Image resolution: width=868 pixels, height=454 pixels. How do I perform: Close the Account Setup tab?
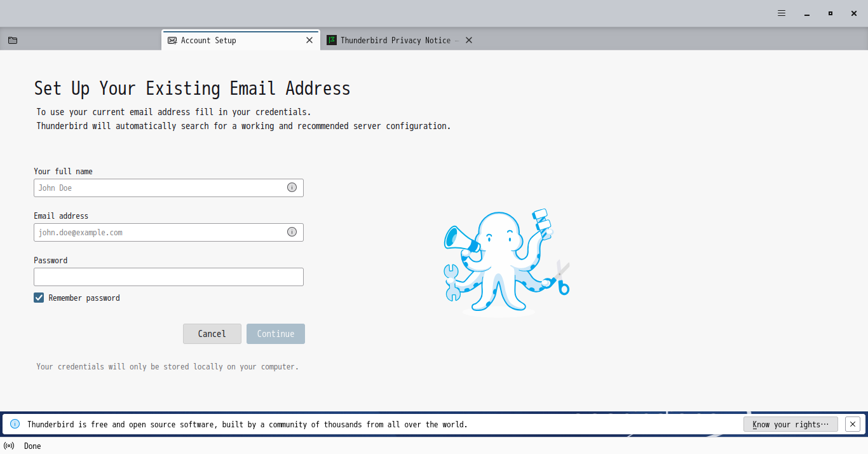[309, 40]
